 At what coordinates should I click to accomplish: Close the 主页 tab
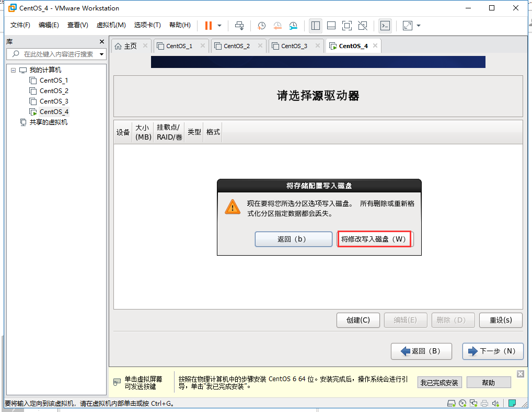[145, 45]
